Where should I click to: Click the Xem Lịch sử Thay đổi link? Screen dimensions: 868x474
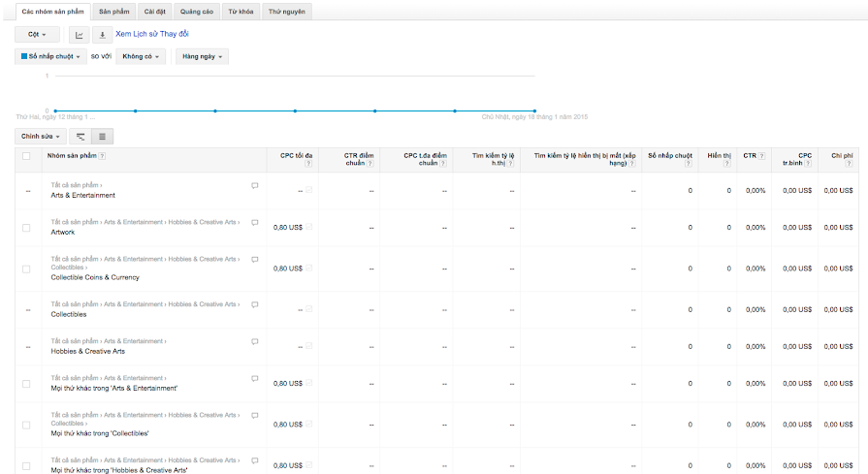152,34
